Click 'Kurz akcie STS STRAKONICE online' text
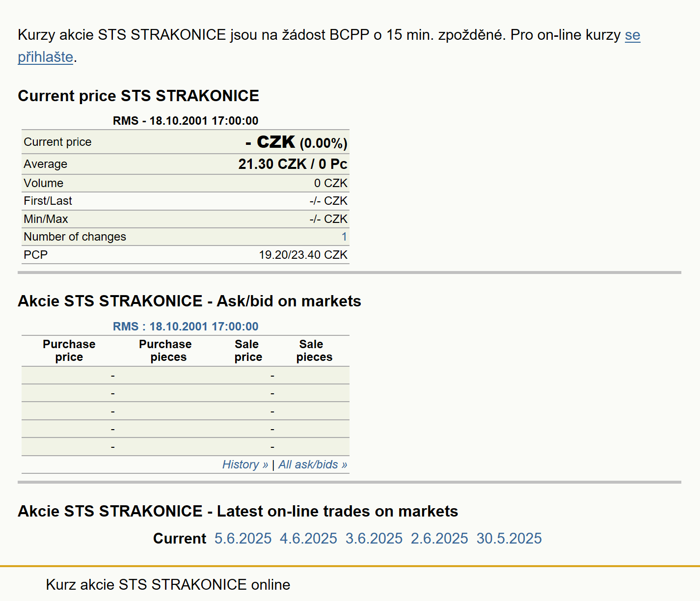Viewport: 700px width, 601px height. click(x=168, y=585)
